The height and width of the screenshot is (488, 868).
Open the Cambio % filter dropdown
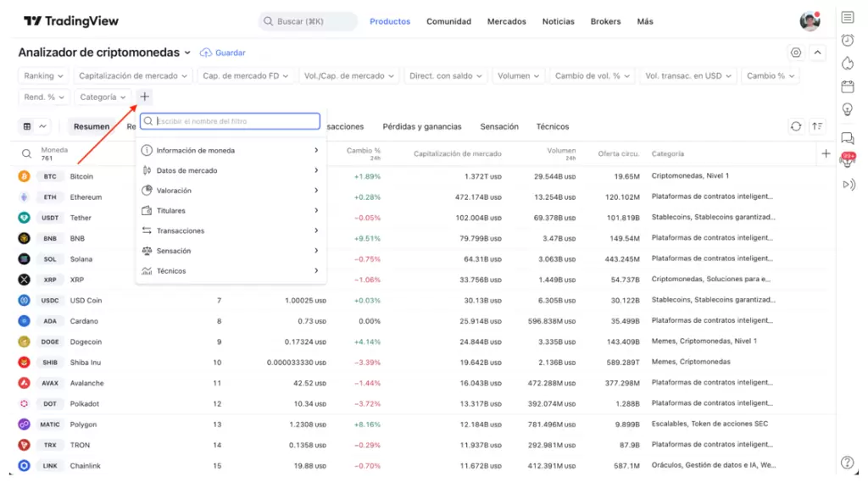pos(771,75)
